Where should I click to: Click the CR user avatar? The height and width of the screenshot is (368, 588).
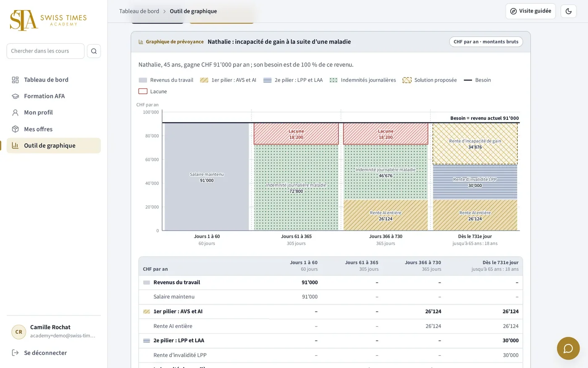tap(19, 332)
